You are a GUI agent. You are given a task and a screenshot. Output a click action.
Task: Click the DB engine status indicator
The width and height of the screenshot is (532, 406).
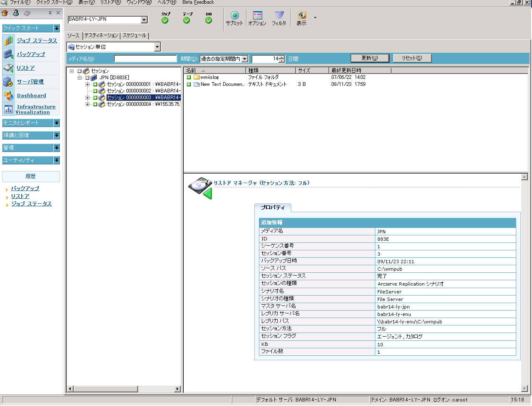click(209, 20)
